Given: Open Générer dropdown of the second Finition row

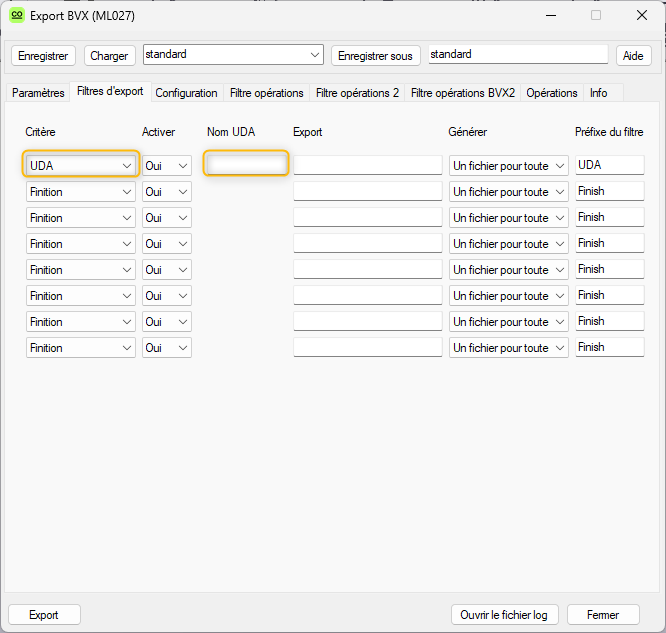Looking at the screenshot, I should pos(509,218).
